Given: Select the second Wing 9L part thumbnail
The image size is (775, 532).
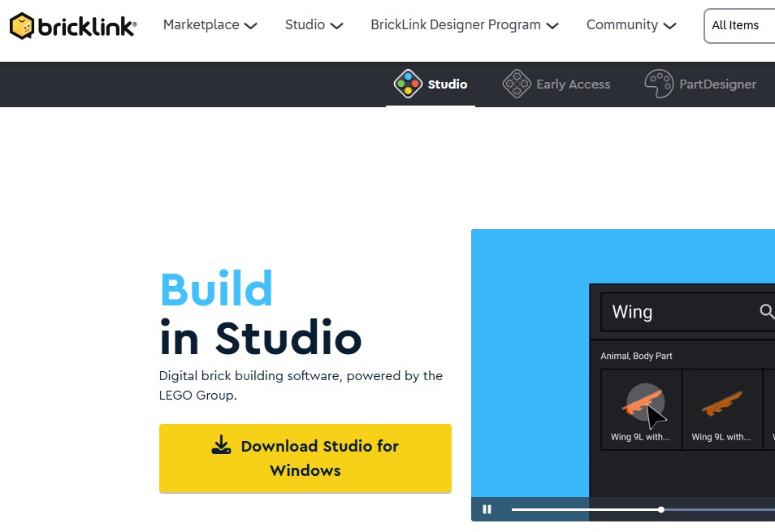Looking at the screenshot, I should pyautogui.click(x=722, y=409).
